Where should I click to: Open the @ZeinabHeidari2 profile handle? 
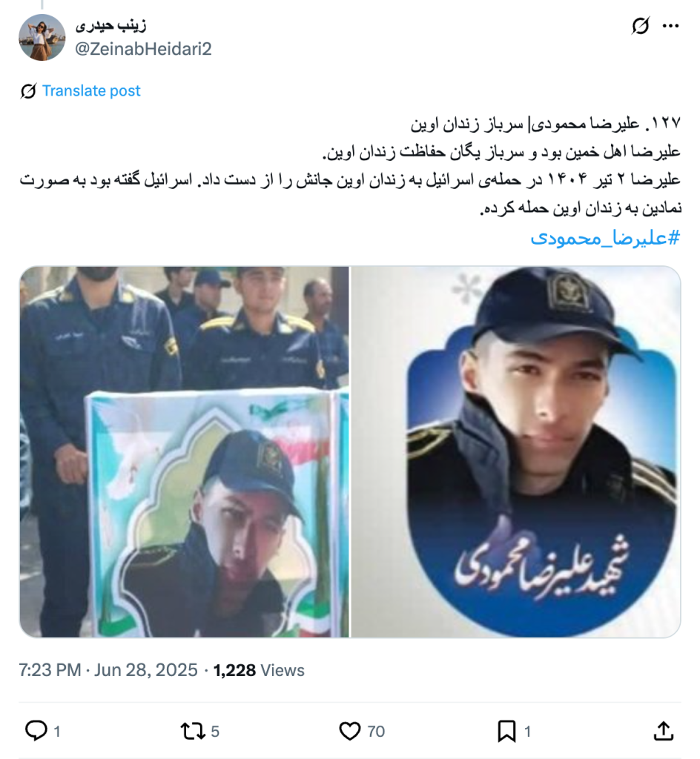[143, 49]
